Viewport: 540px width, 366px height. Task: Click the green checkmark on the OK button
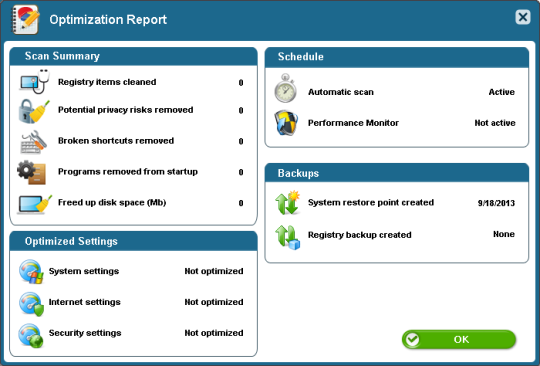point(412,339)
